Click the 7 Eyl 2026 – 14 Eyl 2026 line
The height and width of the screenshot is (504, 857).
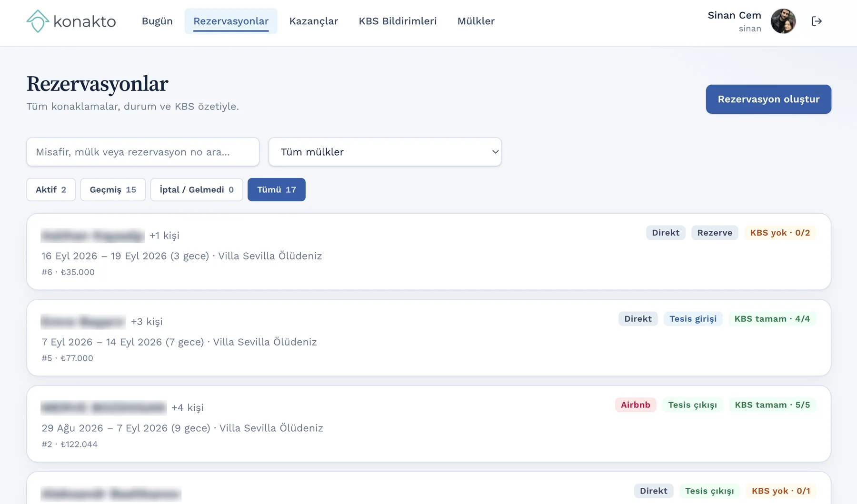pos(179,342)
